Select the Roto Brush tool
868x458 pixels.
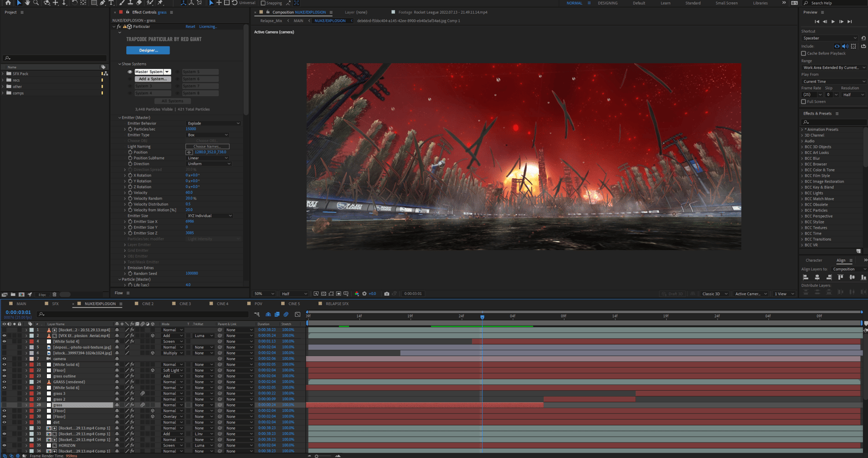tap(150, 3)
